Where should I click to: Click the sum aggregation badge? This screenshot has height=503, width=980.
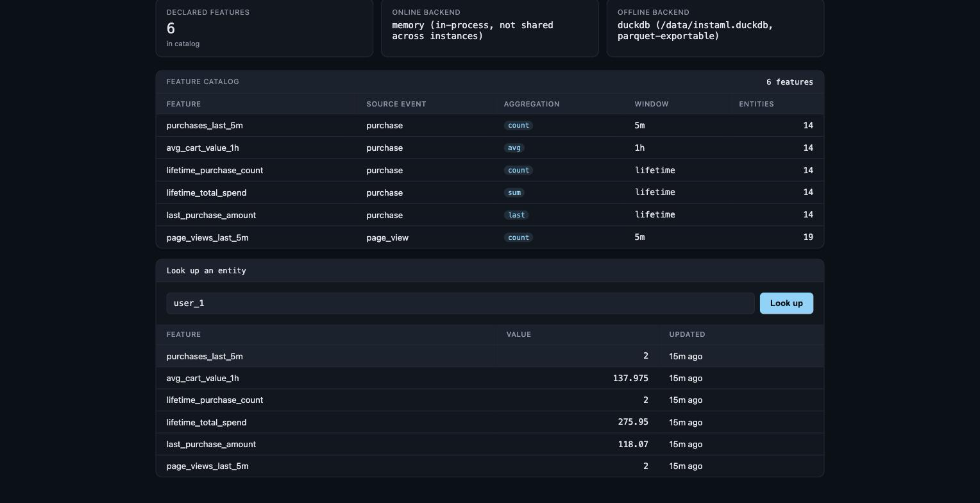click(514, 192)
